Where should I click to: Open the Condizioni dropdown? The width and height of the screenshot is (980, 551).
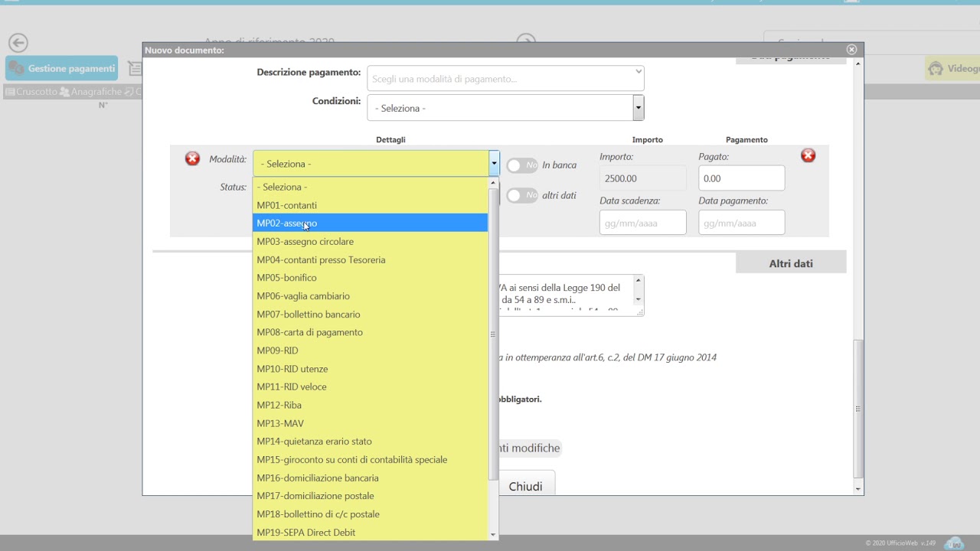638,108
